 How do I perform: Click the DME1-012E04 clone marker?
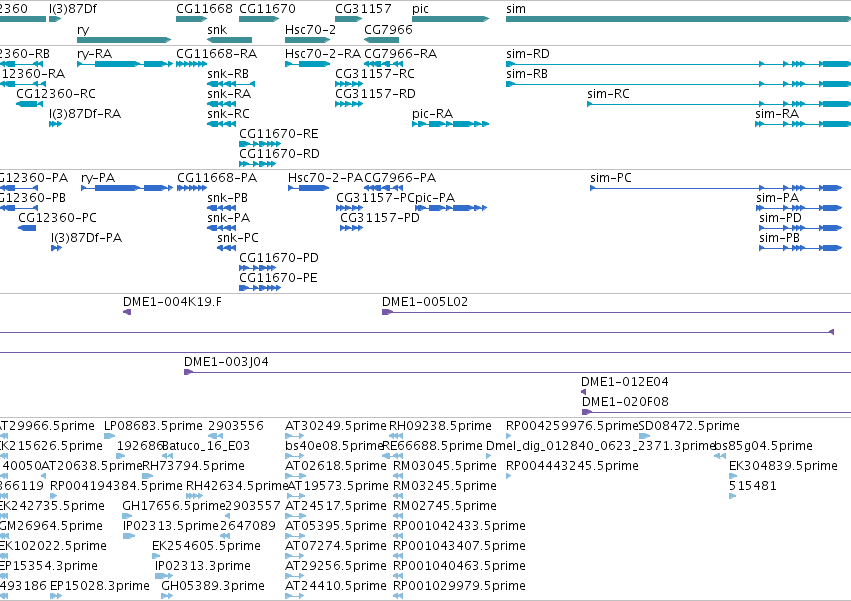583,392
